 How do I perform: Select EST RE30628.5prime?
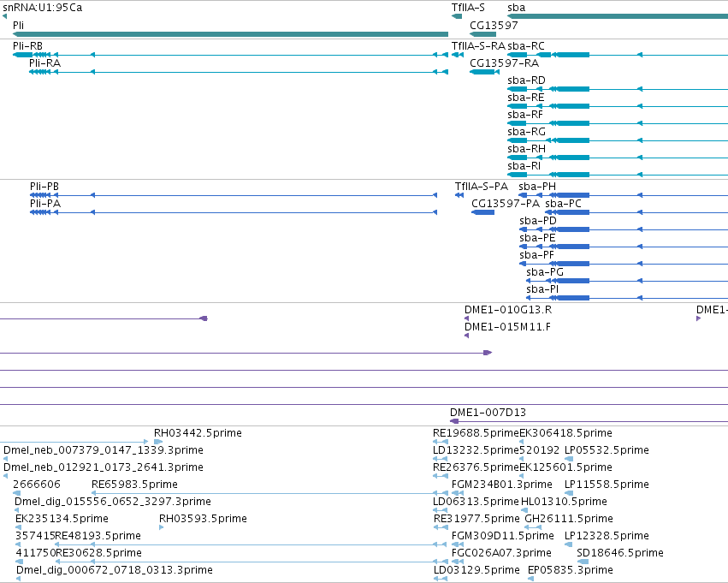pyautogui.click(x=252, y=562)
